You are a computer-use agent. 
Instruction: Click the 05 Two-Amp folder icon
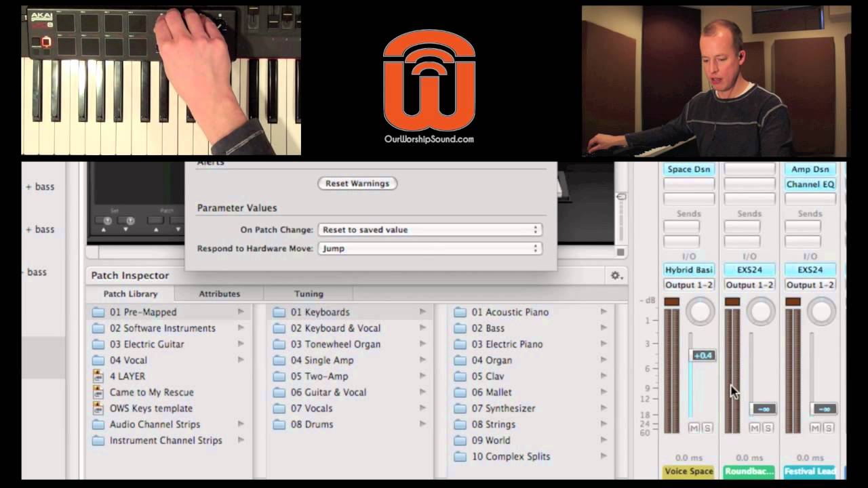point(279,376)
